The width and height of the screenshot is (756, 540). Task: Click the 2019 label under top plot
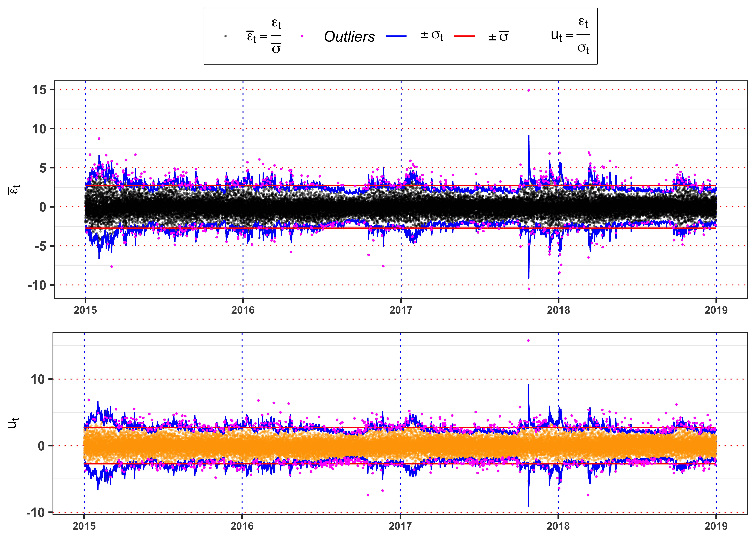tap(716, 310)
